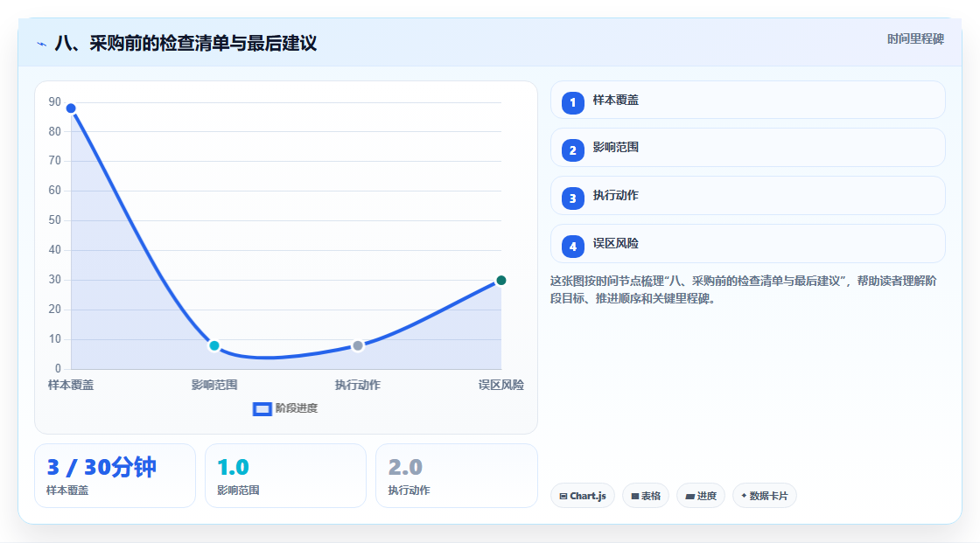Image resolution: width=980 pixels, height=543 pixels.
Task: Open the 误区风险 milestone row
Action: [x=747, y=244]
